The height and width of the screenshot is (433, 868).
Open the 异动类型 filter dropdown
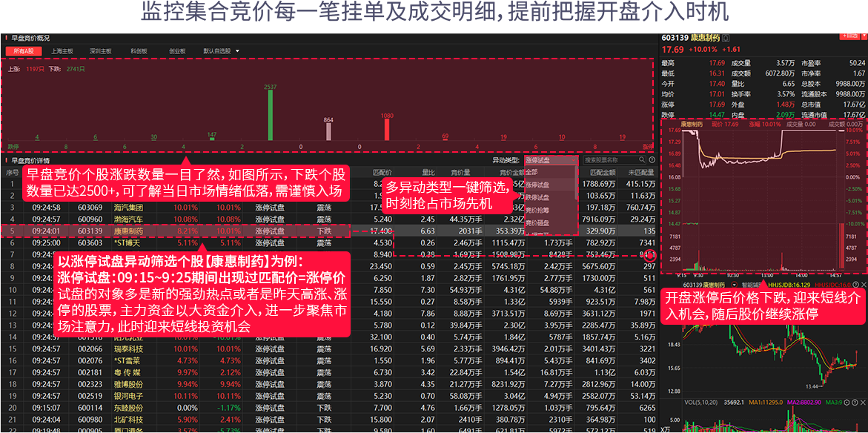(x=550, y=161)
